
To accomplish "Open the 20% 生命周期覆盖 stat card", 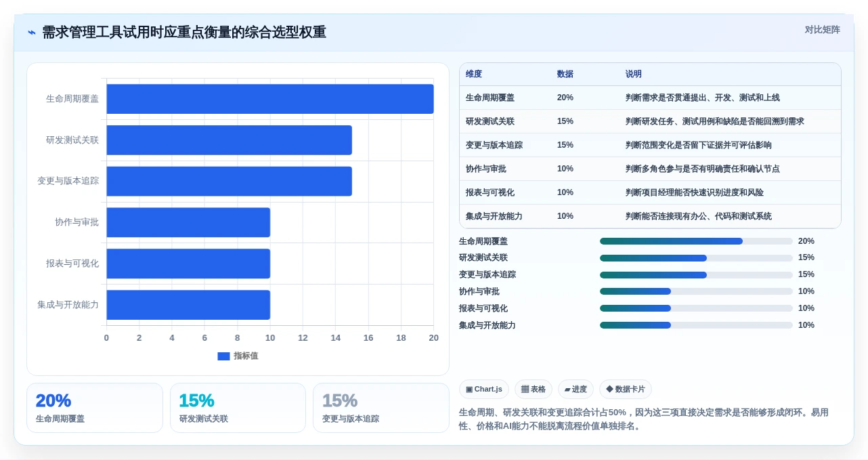I will coord(95,408).
